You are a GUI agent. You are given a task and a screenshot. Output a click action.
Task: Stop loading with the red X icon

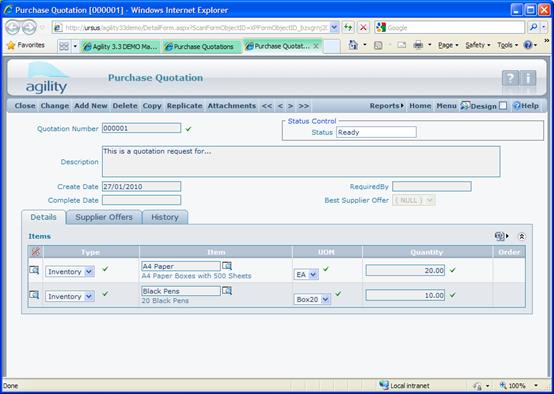click(363, 27)
